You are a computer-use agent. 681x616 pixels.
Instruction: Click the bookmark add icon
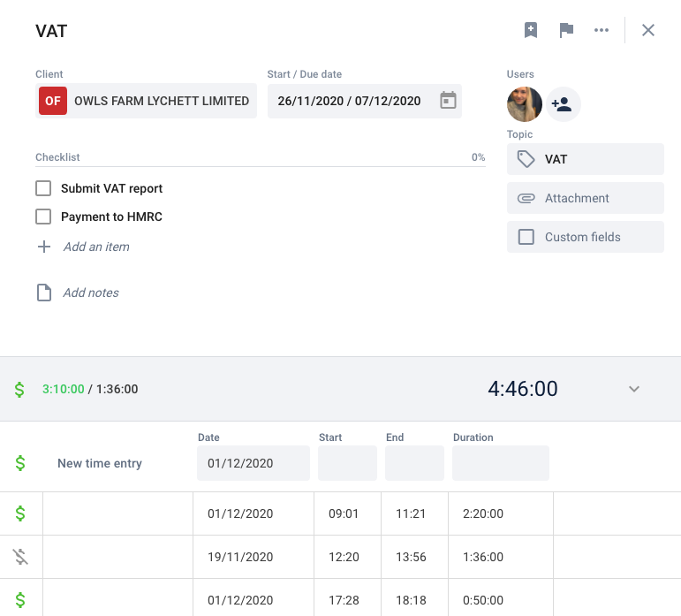(x=531, y=30)
